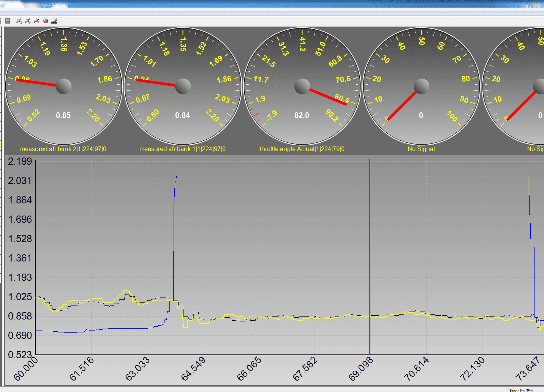Click the first No Signal gauge

[421, 86]
